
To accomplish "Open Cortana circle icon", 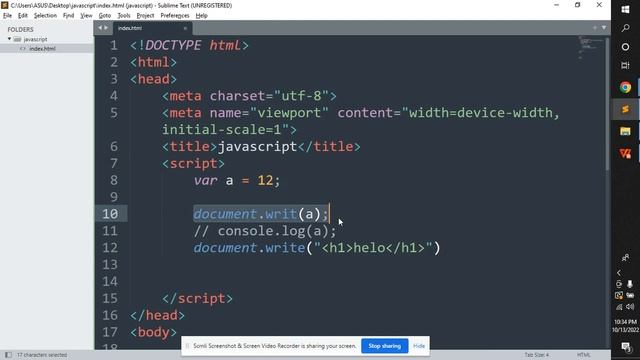I will [625, 47].
